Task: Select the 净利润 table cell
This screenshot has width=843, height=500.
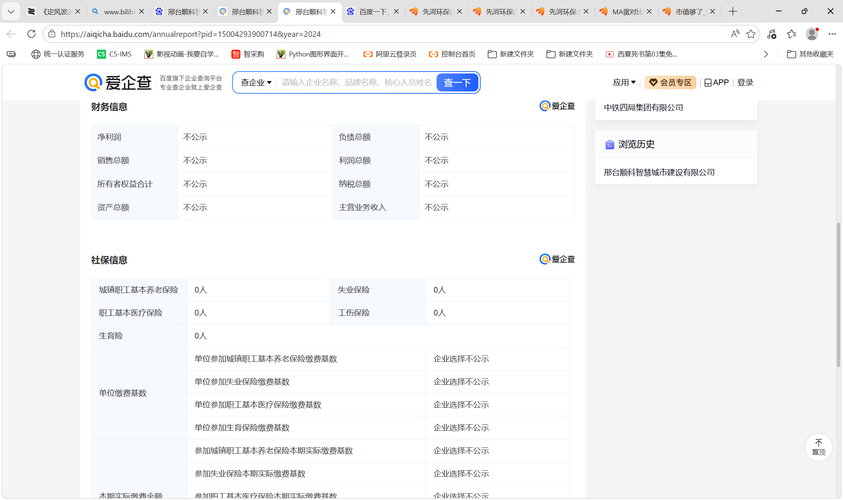Action: tap(134, 137)
